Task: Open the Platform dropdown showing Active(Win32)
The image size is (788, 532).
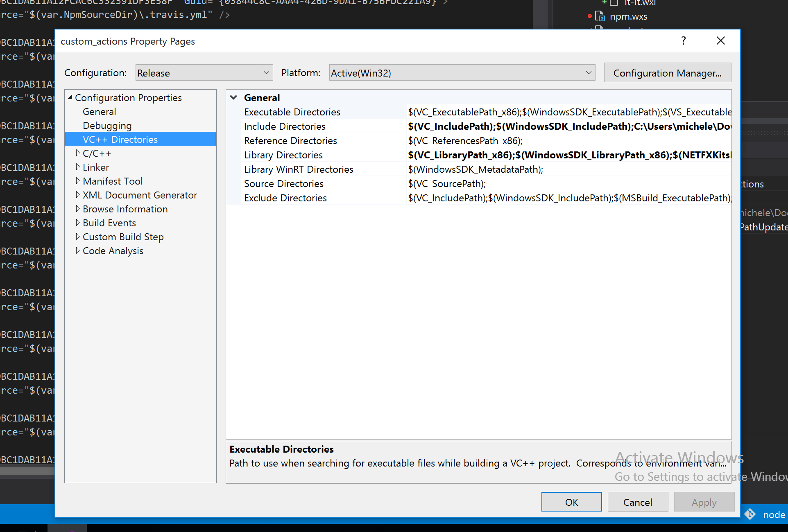Action: (462, 73)
